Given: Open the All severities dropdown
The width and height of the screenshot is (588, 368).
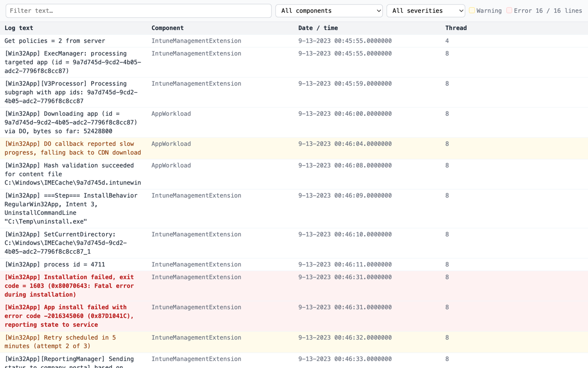Looking at the screenshot, I should tap(425, 11).
